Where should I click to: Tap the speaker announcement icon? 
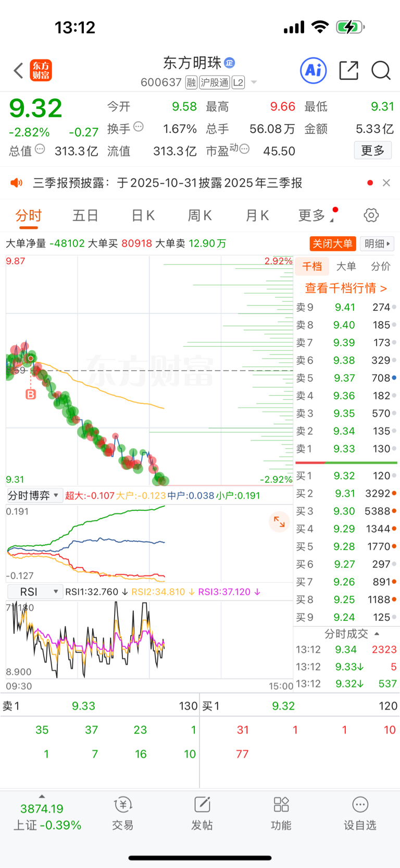tap(17, 182)
